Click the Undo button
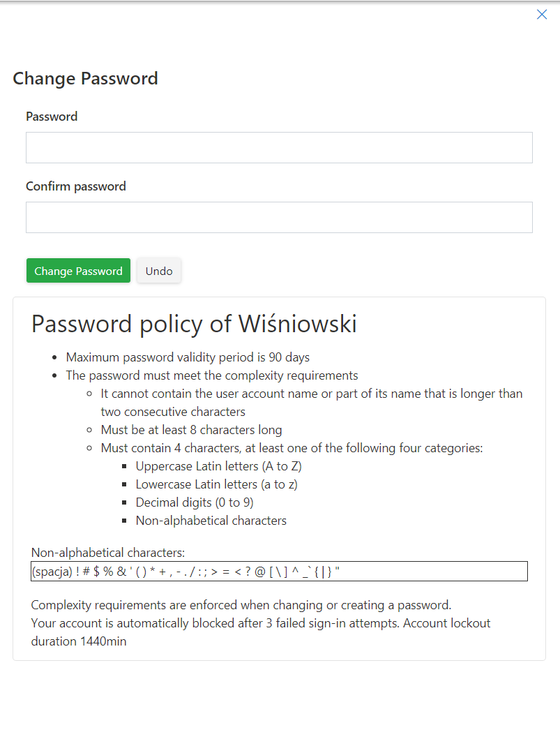The image size is (560, 753). tap(159, 271)
